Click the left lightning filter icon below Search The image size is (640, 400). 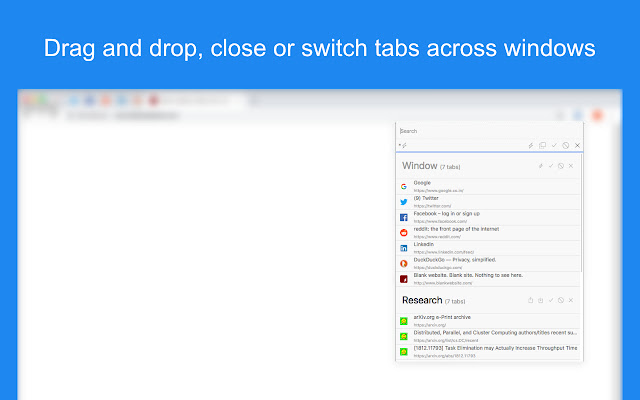click(x=403, y=145)
